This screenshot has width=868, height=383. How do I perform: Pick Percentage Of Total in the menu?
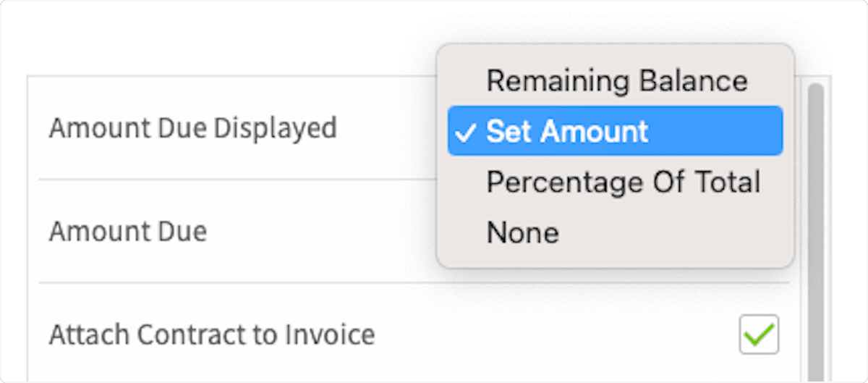coord(623,182)
